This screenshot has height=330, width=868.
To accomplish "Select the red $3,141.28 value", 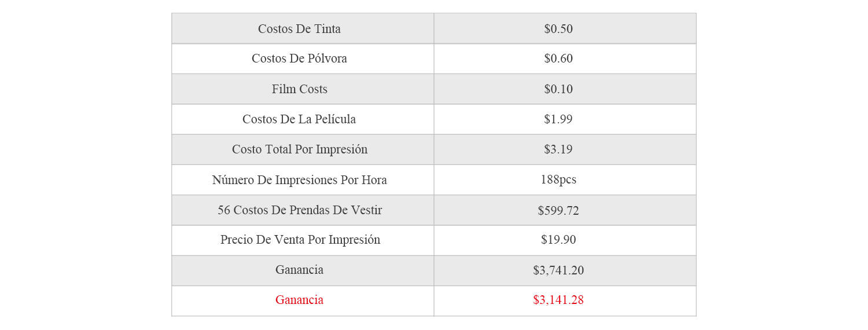I will point(558,300).
